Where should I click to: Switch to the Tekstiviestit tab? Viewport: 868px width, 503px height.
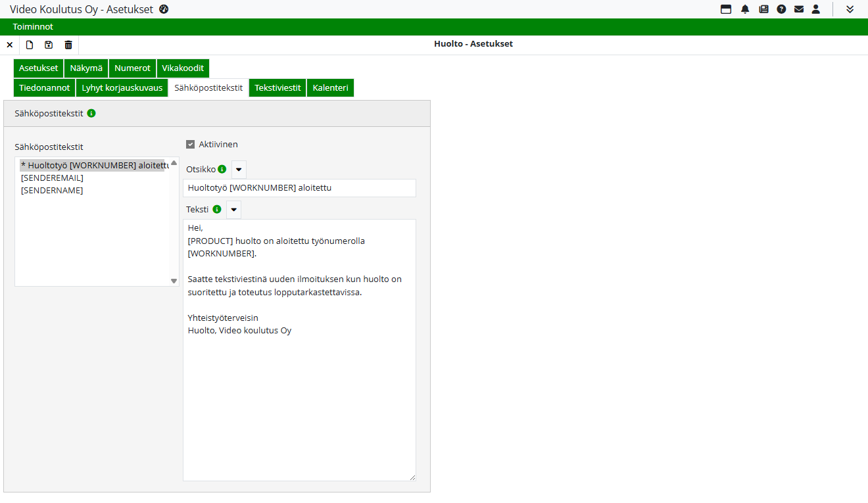click(x=277, y=87)
